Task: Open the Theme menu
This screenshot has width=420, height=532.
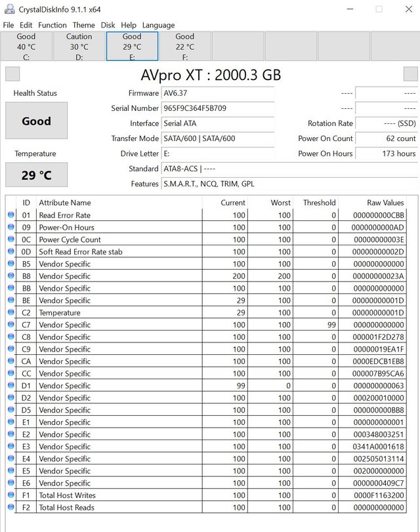Action: 83,25
